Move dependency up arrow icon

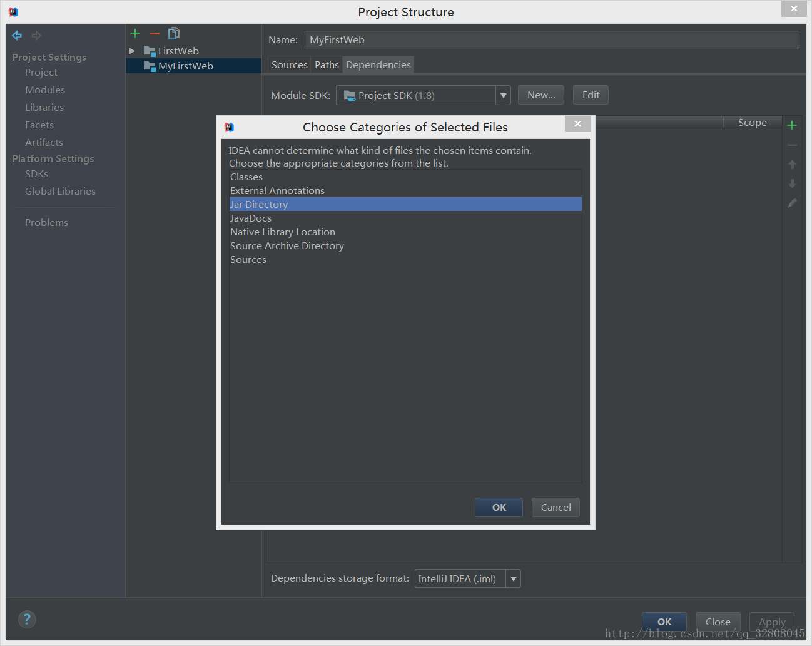(x=792, y=164)
